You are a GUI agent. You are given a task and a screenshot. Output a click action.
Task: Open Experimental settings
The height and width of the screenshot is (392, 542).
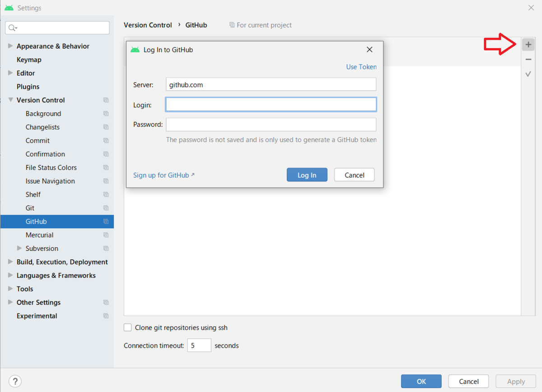click(37, 316)
